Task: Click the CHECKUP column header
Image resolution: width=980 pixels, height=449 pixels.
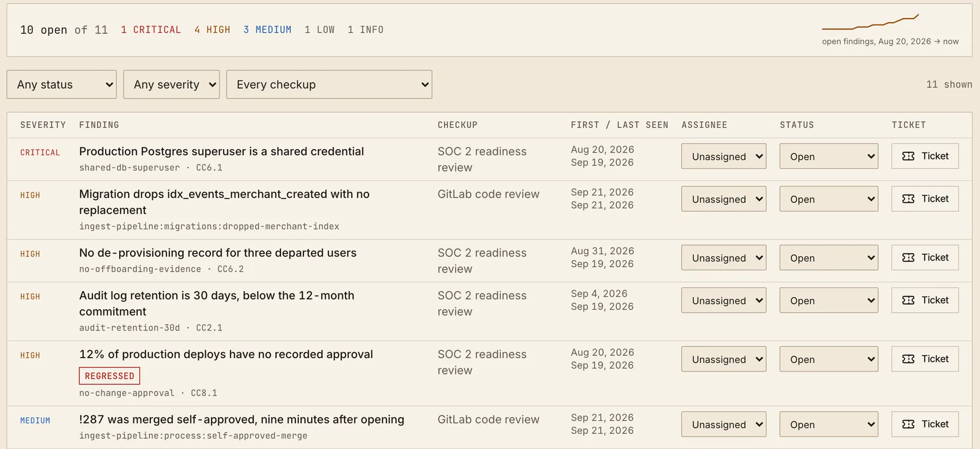Action: [457, 125]
